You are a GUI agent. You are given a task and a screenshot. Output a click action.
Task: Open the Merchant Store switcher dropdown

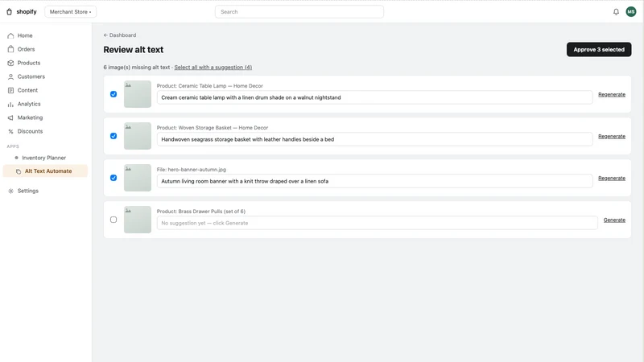click(70, 12)
